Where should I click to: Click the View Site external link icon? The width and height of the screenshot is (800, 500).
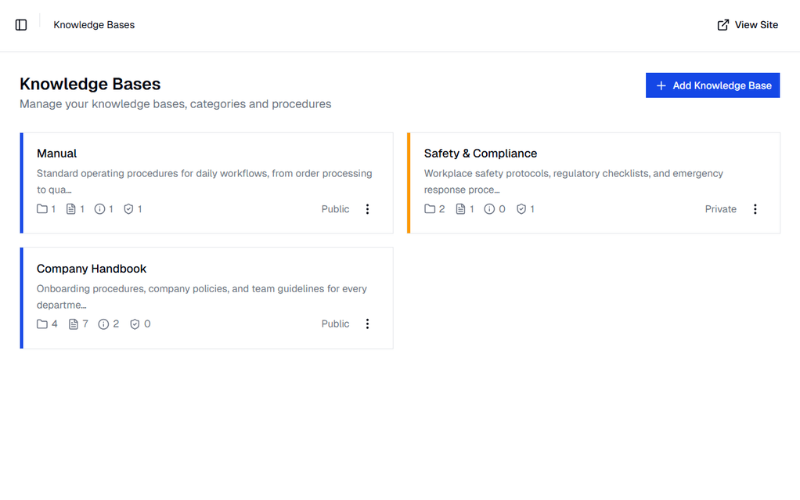coord(723,25)
